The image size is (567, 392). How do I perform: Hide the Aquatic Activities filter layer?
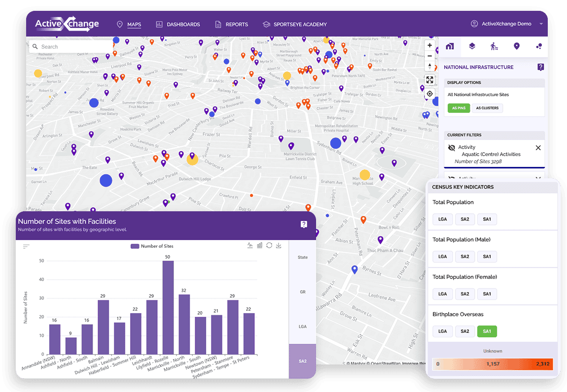tap(451, 147)
